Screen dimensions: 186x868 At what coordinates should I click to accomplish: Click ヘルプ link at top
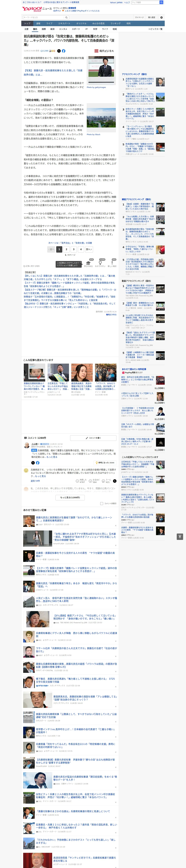[127, 2]
